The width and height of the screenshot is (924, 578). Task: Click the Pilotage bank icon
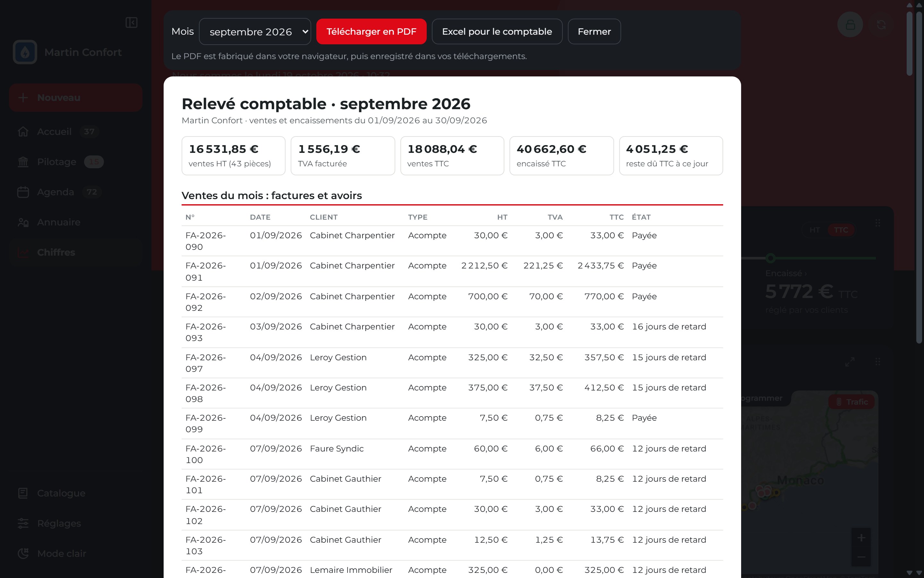click(23, 162)
